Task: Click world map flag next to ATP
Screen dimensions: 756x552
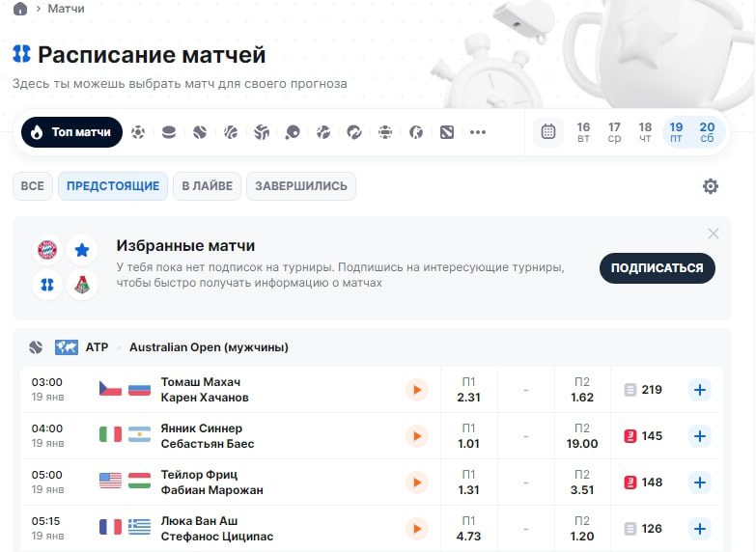Action: [x=67, y=347]
